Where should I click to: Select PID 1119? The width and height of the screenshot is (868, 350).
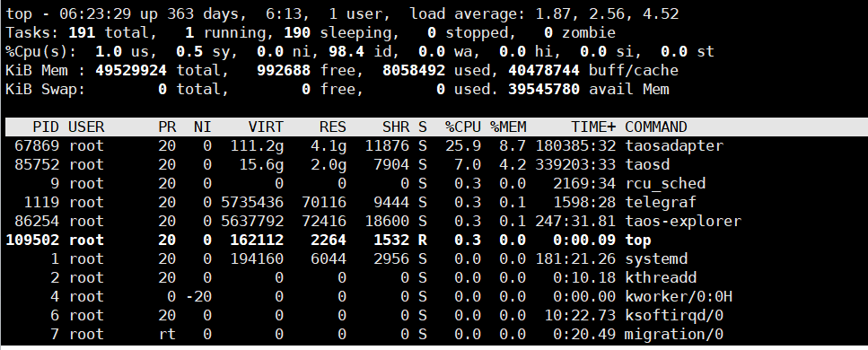pyautogui.click(x=41, y=203)
